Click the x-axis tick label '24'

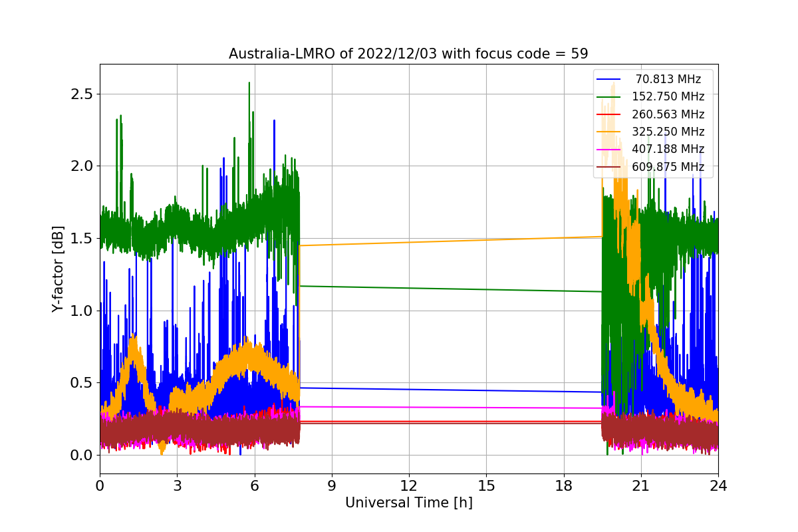[718, 485]
